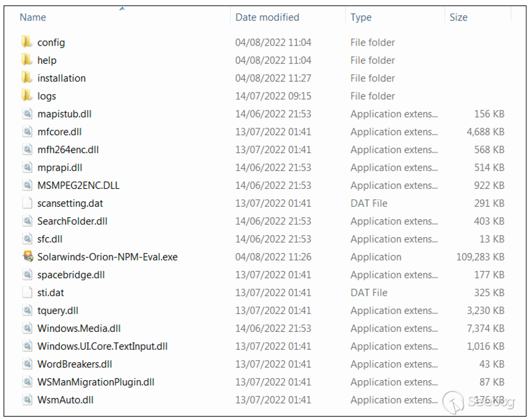The image size is (532, 419).
Task: Click the Windows.Media.dll file icon
Action: coord(27,328)
